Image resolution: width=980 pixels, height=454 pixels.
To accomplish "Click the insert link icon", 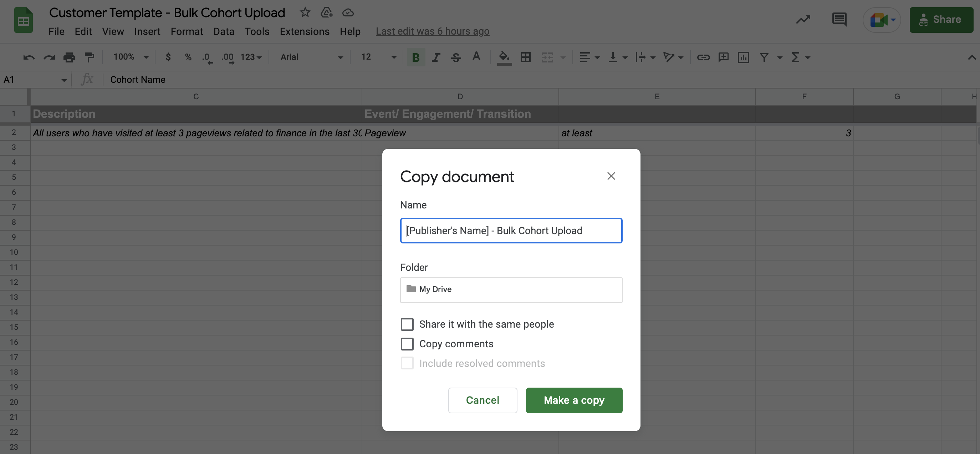I will click(703, 57).
